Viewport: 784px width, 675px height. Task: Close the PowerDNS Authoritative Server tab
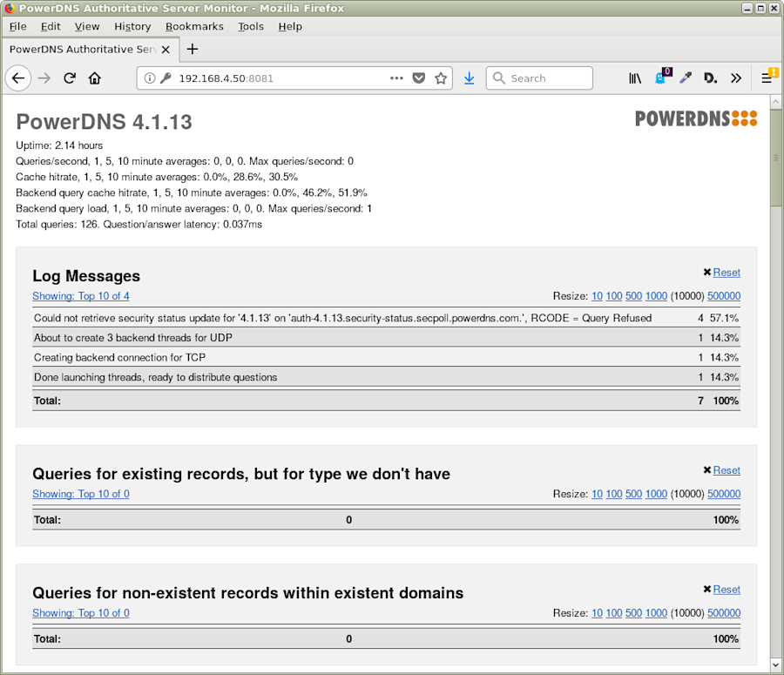pos(166,50)
